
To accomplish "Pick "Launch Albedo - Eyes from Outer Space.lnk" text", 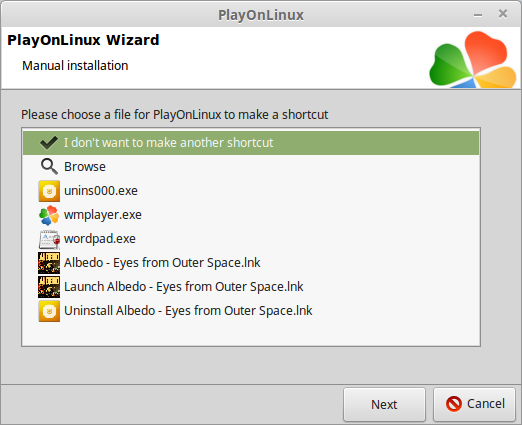I will [x=184, y=287].
